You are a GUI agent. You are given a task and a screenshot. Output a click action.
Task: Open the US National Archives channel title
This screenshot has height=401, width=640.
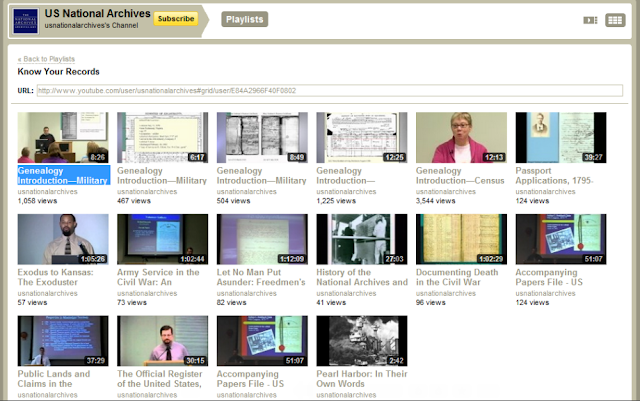click(98, 13)
